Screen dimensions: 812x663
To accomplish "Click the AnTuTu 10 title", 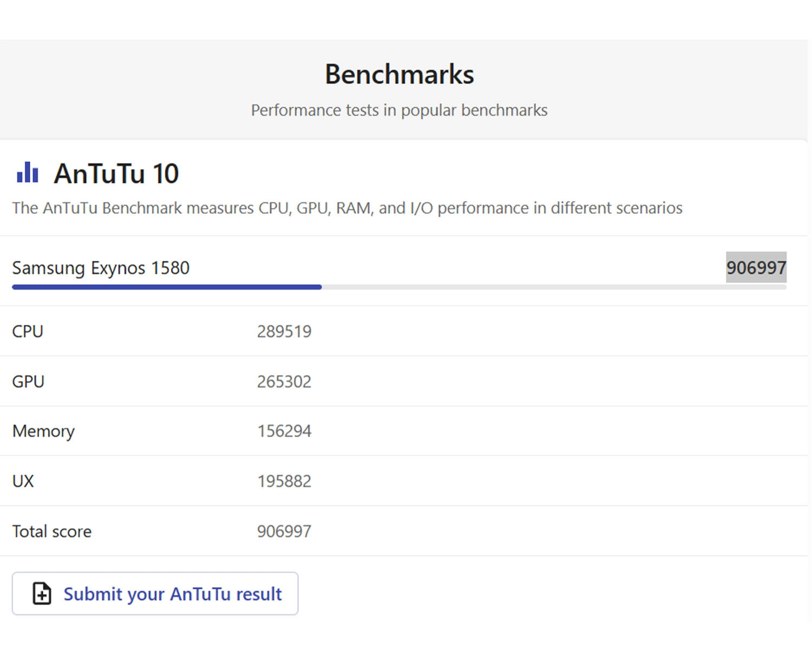I will (x=116, y=174).
